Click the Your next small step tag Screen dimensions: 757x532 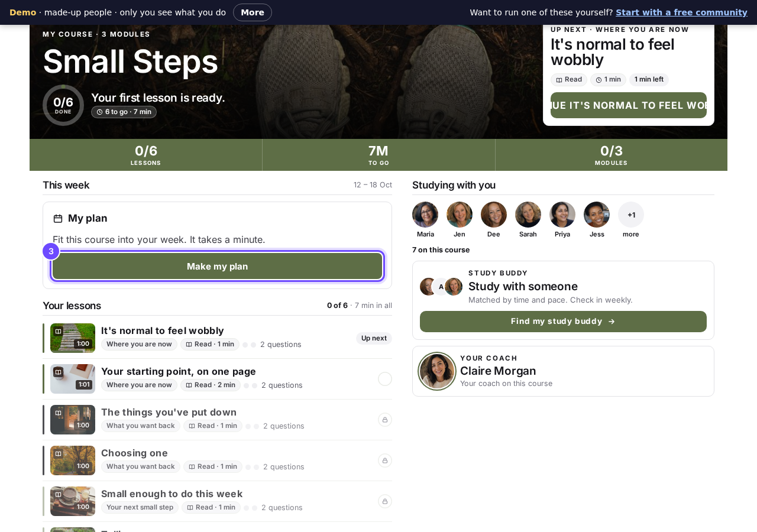point(140,507)
